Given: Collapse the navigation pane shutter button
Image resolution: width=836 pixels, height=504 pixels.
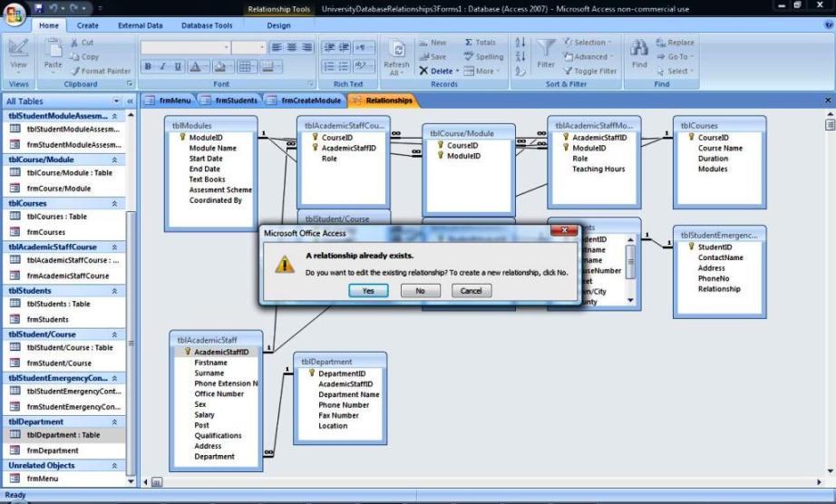Looking at the screenshot, I should coord(130,101).
